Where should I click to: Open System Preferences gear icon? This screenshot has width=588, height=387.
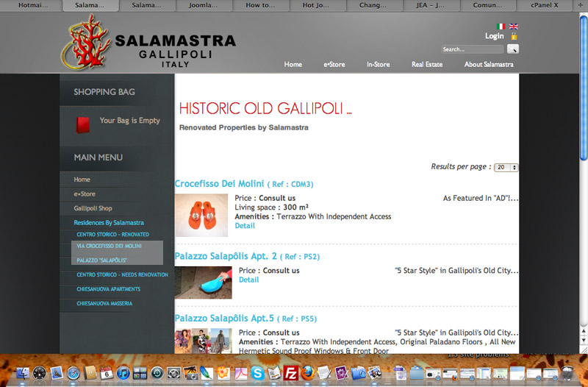(173, 373)
